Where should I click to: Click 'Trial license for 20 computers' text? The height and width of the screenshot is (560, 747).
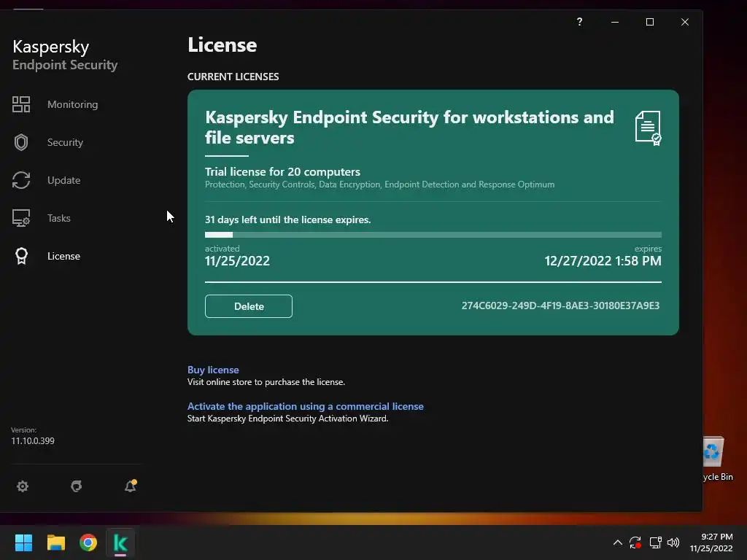(x=282, y=171)
